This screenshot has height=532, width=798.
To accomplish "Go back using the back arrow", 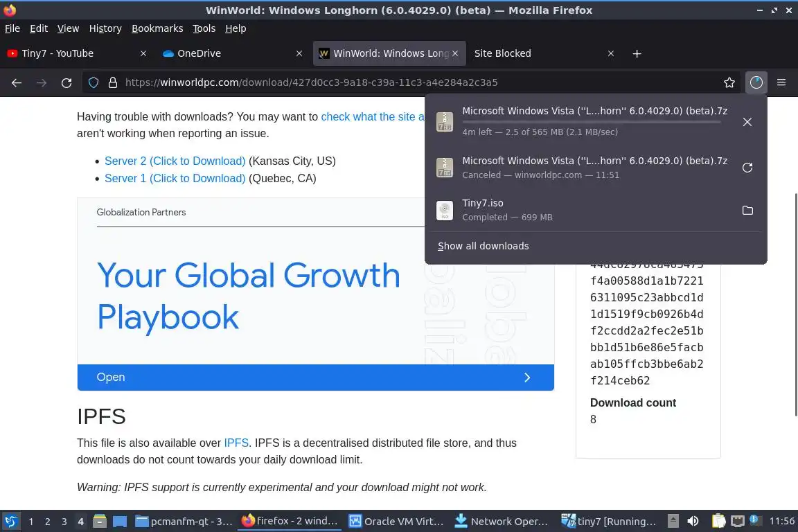I will (17, 82).
